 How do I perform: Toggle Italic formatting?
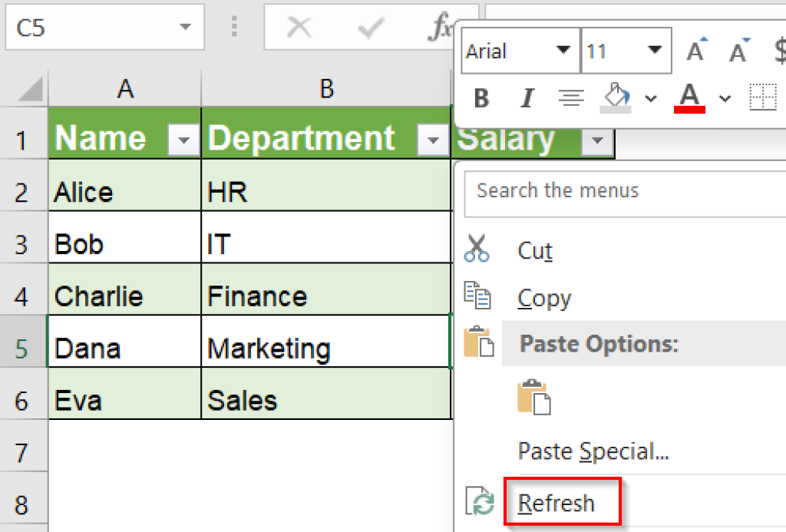click(527, 98)
